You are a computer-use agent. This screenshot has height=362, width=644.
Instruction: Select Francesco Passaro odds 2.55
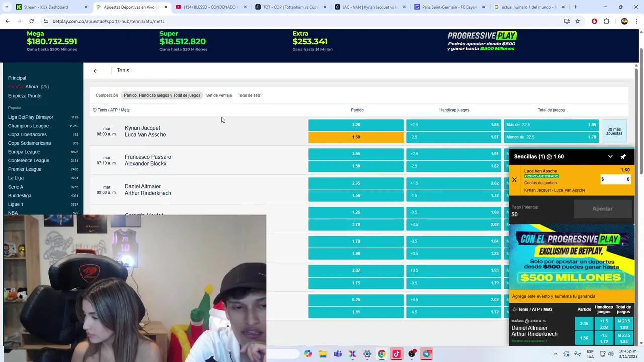coord(356,154)
